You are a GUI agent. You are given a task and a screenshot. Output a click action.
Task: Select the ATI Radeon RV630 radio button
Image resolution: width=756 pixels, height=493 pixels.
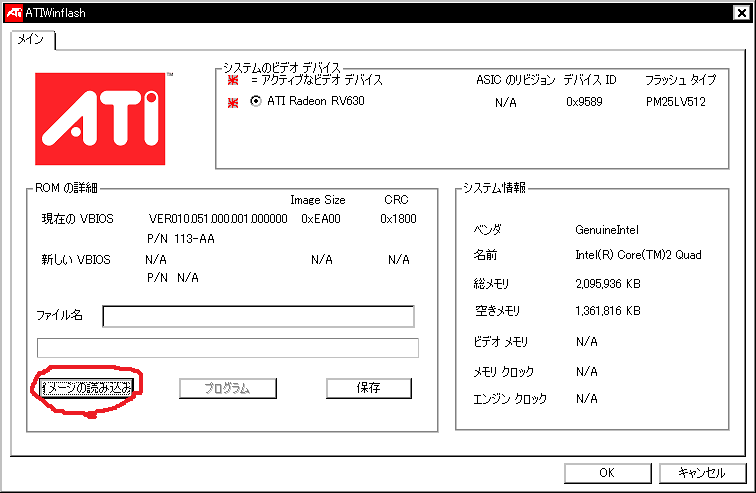pyautogui.click(x=256, y=101)
